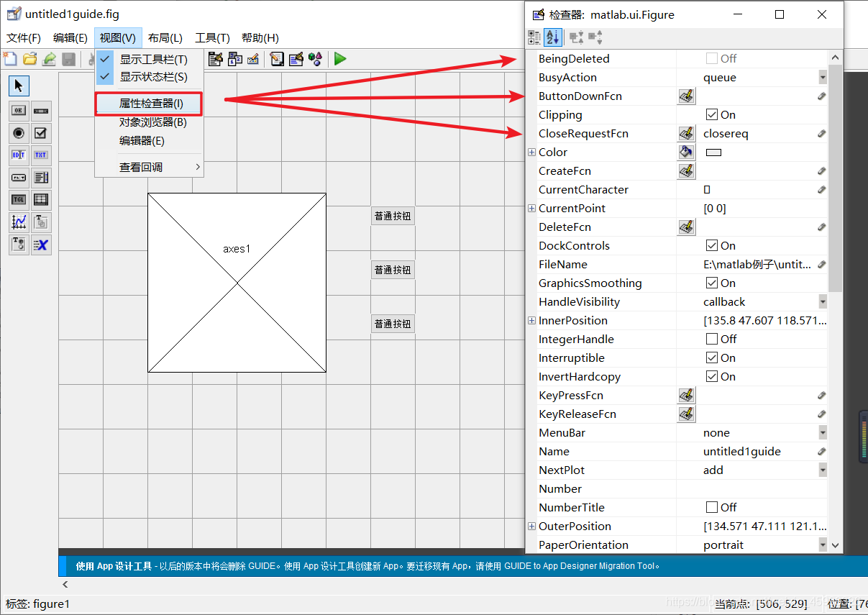The height and width of the screenshot is (615, 868).
Task: Click the Color value swatch
Action: click(x=713, y=152)
